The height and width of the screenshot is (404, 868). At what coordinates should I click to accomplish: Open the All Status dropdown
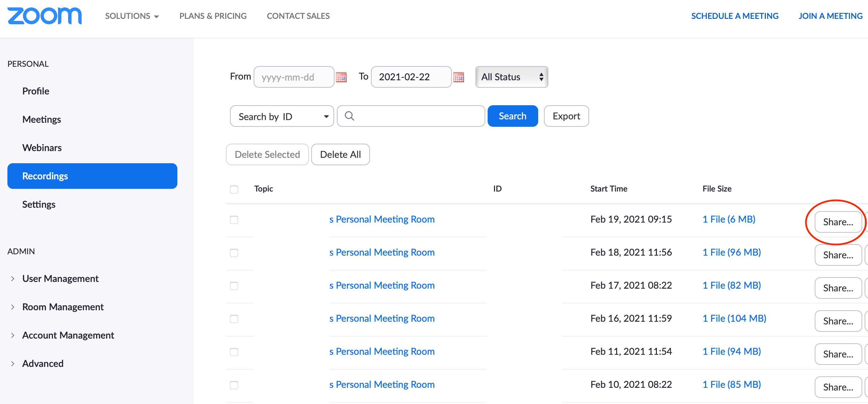512,77
